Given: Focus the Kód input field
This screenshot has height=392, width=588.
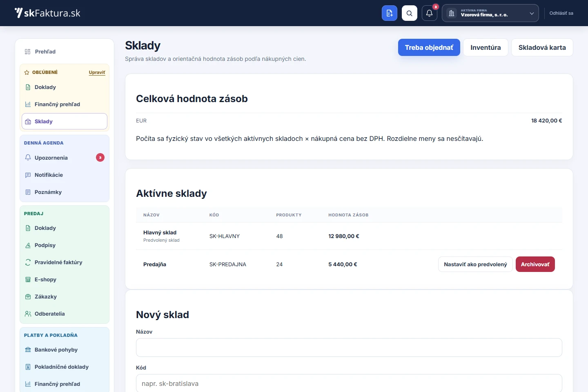Looking at the screenshot, I should [x=349, y=383].
